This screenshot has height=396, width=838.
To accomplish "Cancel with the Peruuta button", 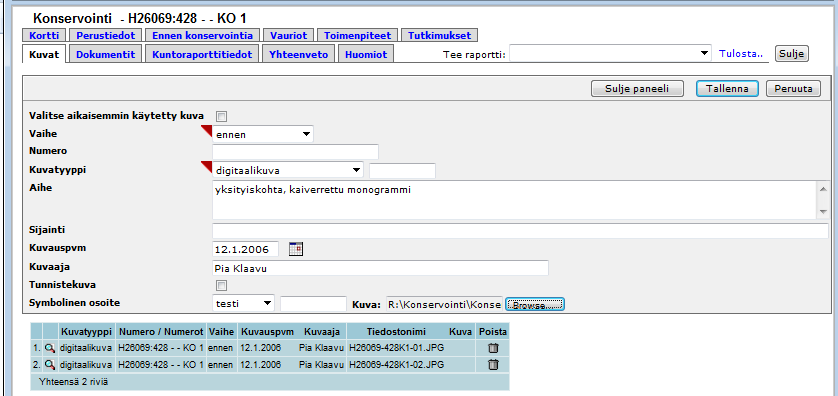I will tap(793, 89).
